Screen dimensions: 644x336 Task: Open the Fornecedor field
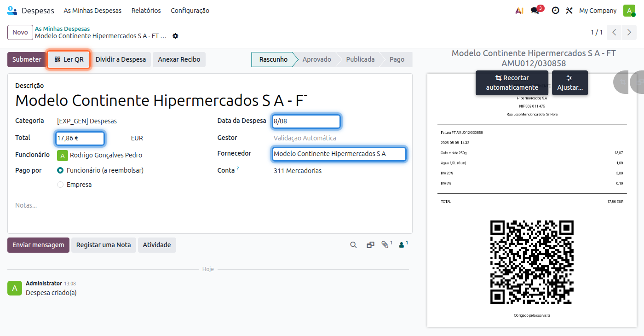(x=339, y=154)
